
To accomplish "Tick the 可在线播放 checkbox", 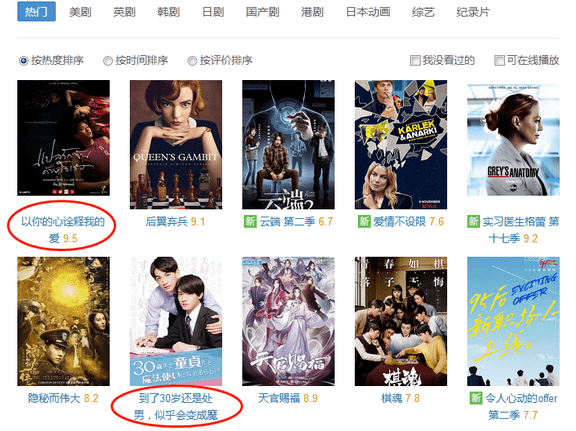I will coord(499,61).
